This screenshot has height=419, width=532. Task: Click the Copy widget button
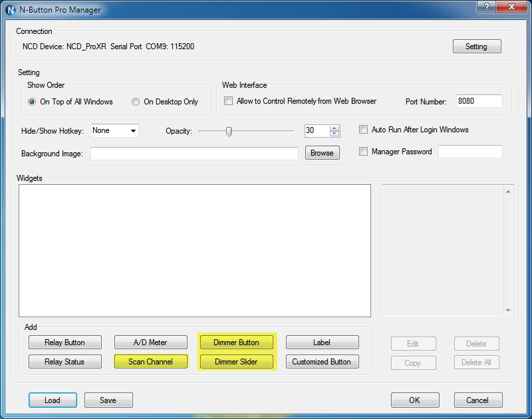click(413, 362)
